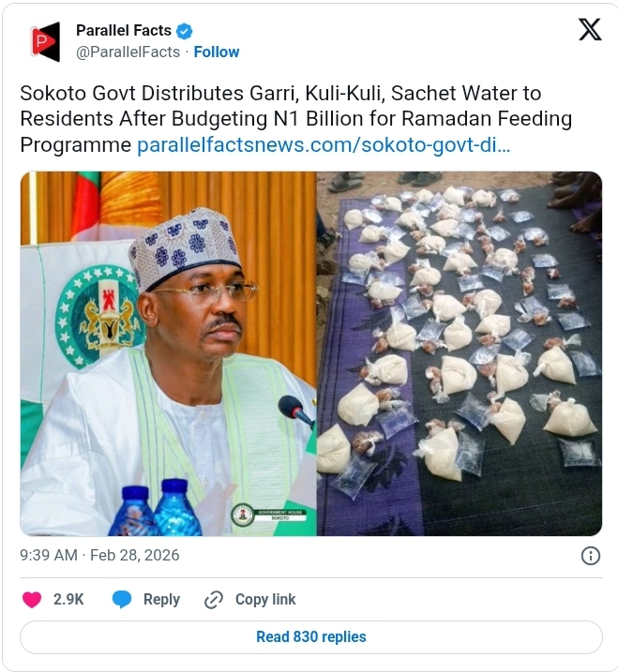
Task: Follow the ParallelFacts account
Action: 217,52
